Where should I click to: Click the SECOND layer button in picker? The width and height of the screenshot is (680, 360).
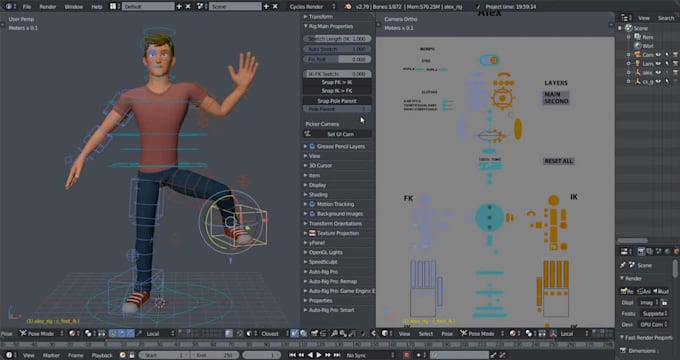click(x=556, y=101)
